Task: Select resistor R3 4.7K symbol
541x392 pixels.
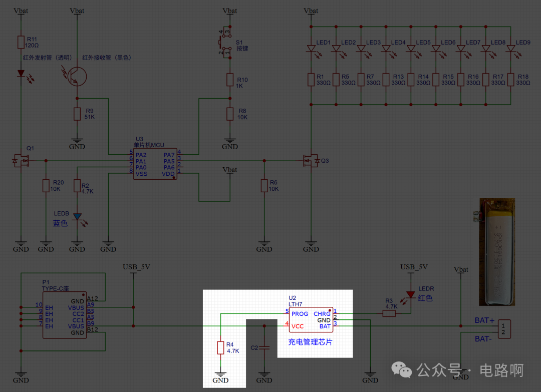Action: pos(389,313)
